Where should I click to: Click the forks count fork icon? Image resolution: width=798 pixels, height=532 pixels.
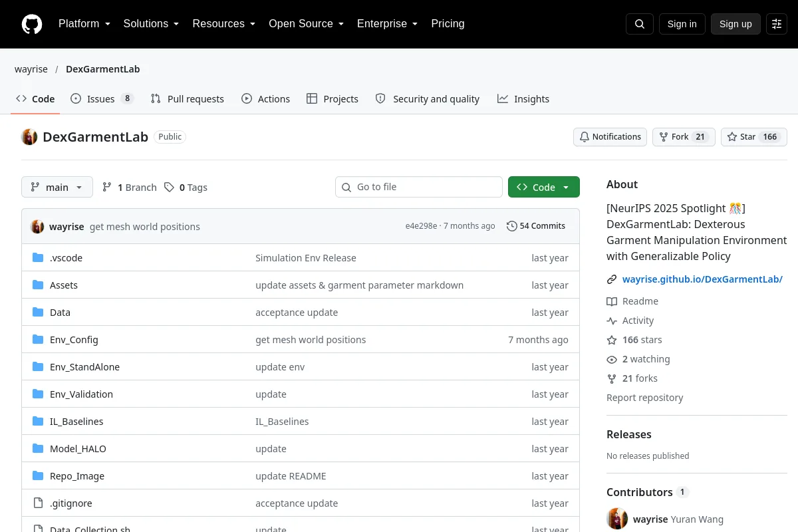point(612,378)
